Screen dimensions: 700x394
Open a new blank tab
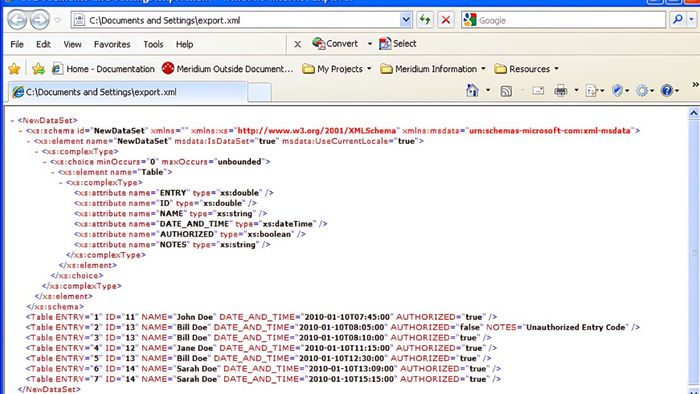click(259, 92)
